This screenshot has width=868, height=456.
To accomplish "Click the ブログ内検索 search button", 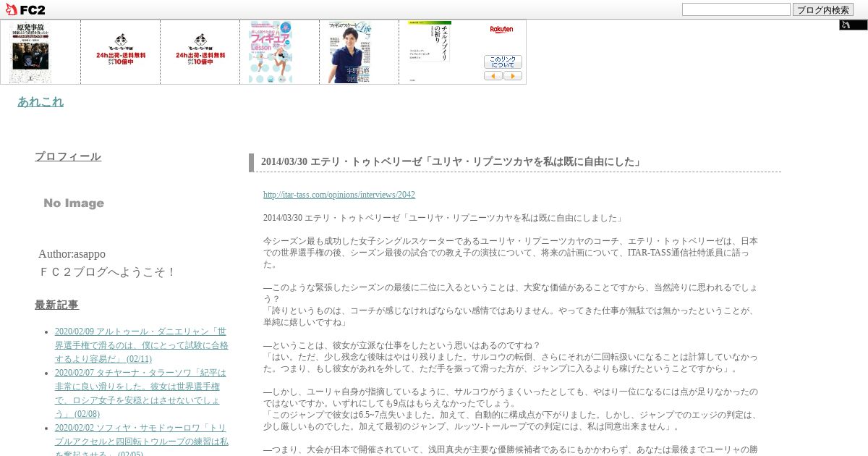I will coord(822,9).
